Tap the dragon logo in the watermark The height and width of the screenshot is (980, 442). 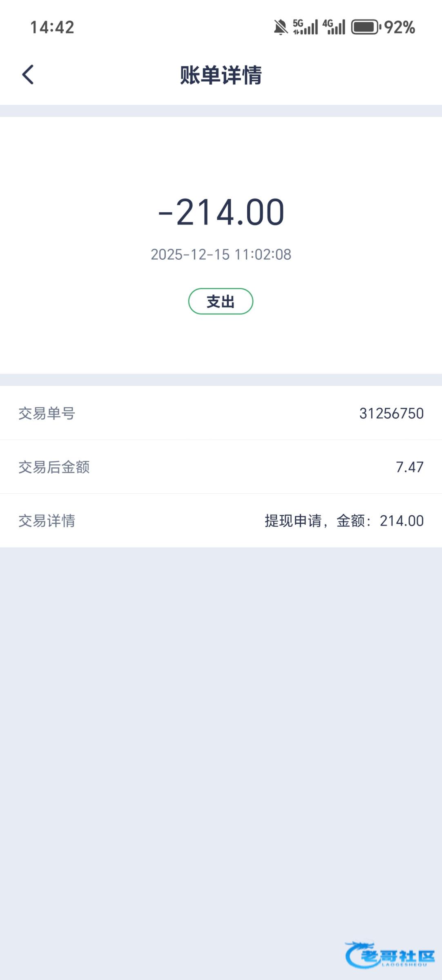[x=357, y=955]
